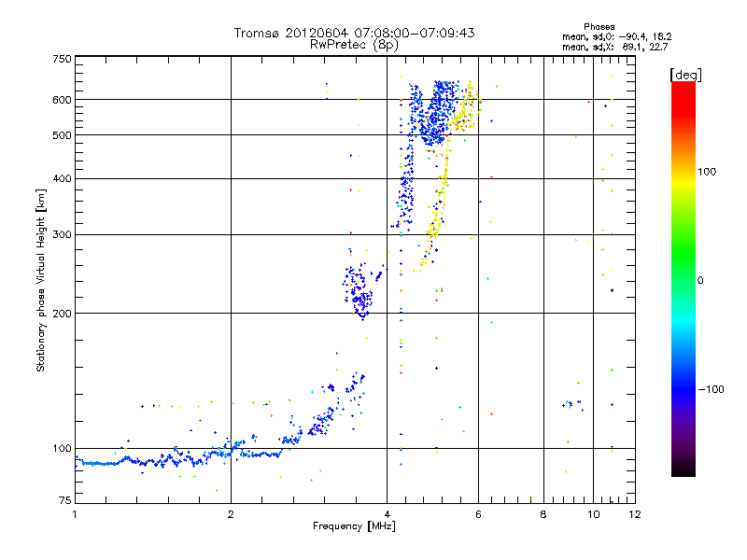Click the y-axis '75' tick label
Screen dimensions: 747x560
[65, 500]
